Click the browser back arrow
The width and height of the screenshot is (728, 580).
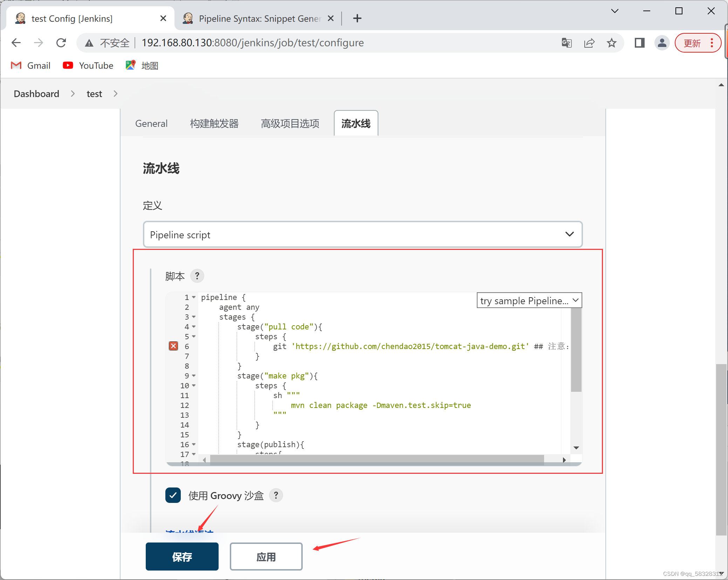(16, 43)
